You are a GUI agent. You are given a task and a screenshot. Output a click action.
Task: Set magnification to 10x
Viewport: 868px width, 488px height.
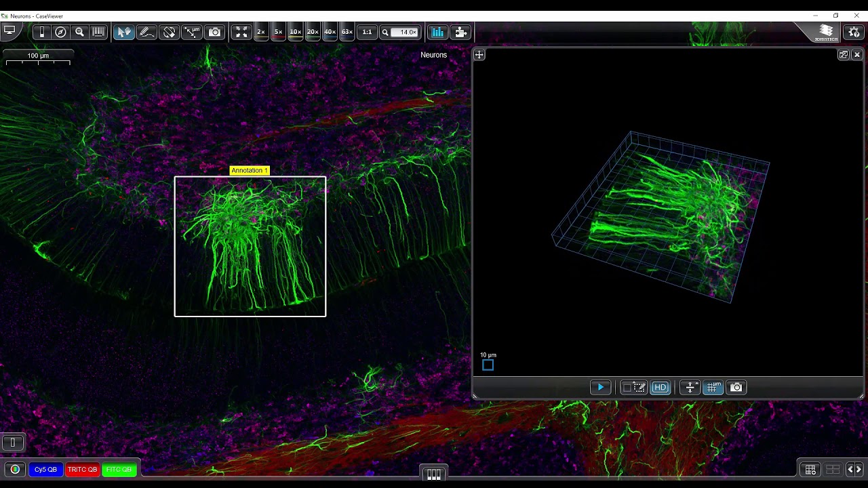click(295, 32)
